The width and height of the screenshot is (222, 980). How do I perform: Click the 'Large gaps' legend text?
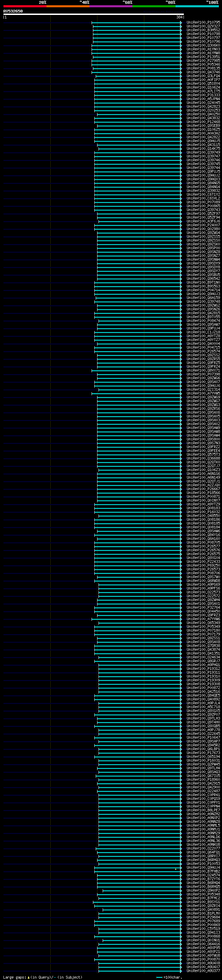point(15,977)
